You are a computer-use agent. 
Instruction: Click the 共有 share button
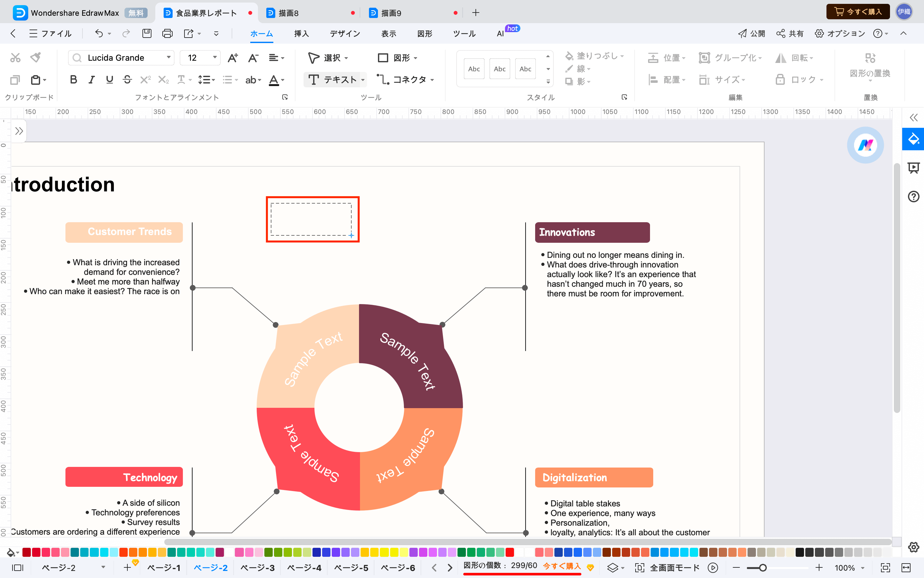click(790, 34)
